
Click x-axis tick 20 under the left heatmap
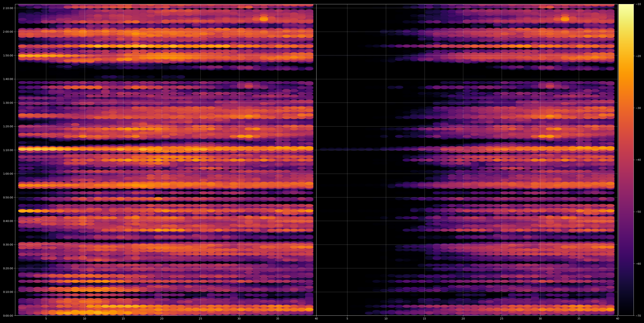tap(162, 319)
